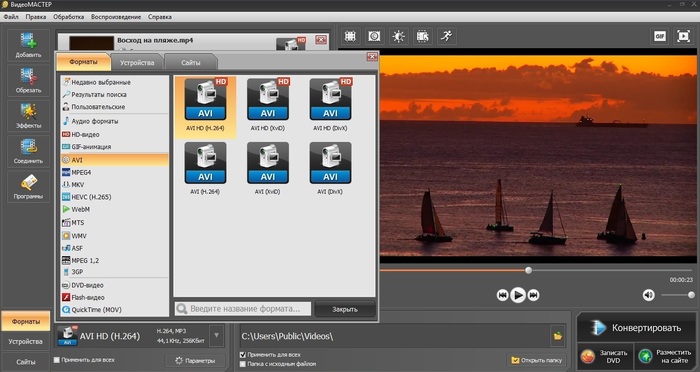
Task: Toggle Применить для всех checkbox under output path
Action: (243, 355)
